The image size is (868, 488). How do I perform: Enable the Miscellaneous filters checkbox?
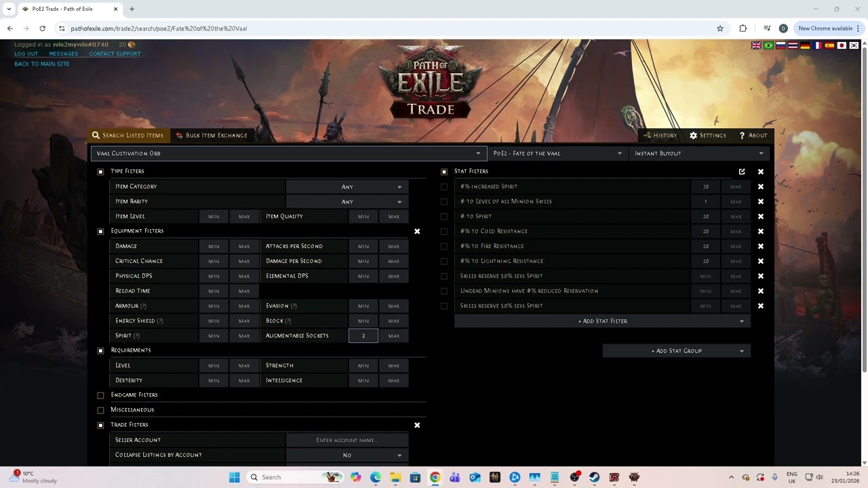[x=100, y=410]
